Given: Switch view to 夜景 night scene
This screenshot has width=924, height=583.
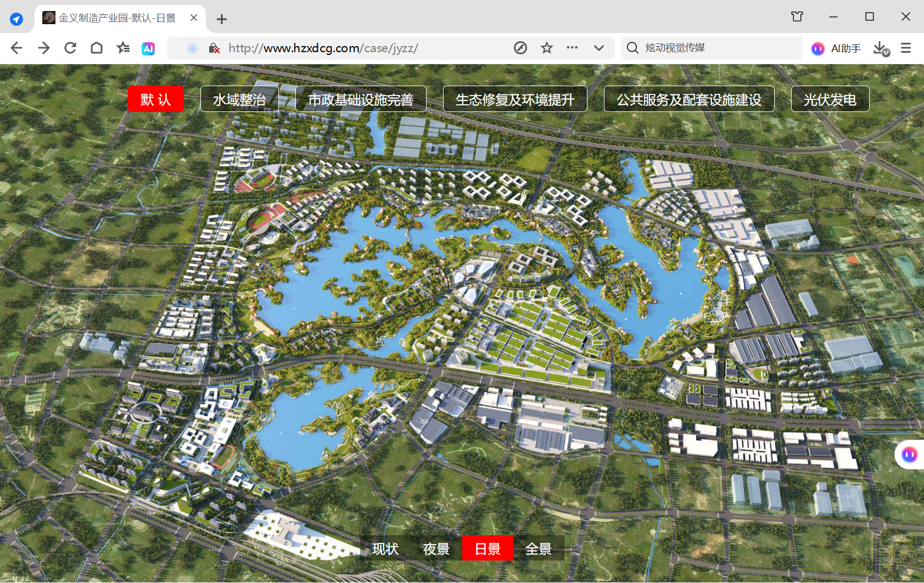Looking at the screenshot, I should click(x=436, y=548).
